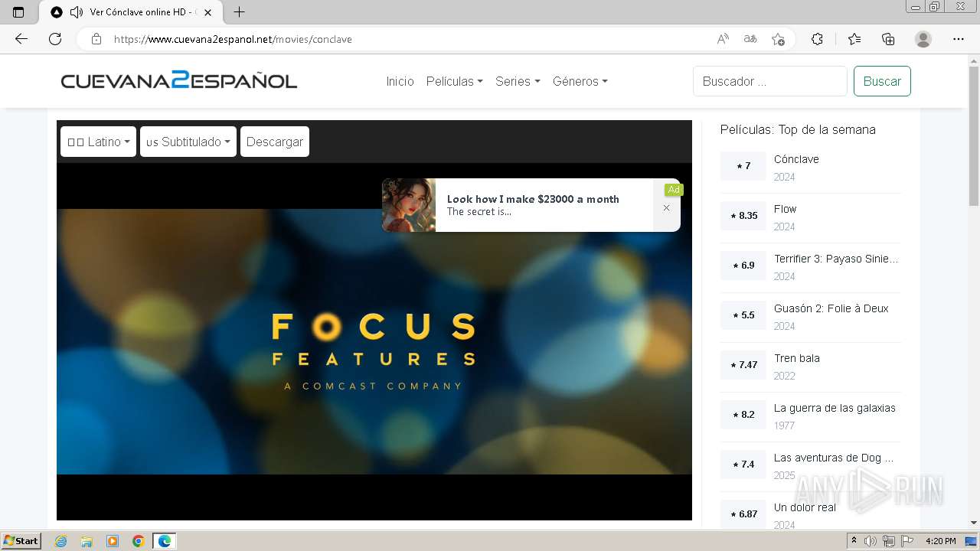980x551 pixels.
Task: Go to Inicio in the navigation
Action: click(x=400, y=81)
